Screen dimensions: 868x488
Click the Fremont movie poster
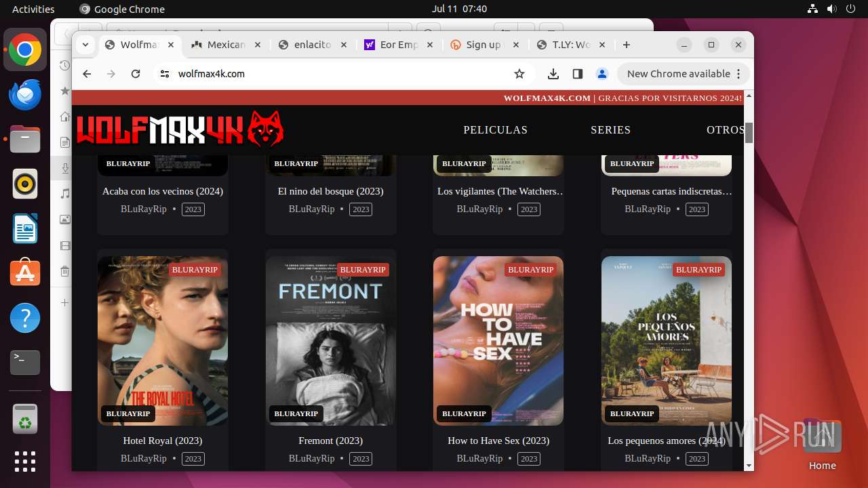pos(330,341)
